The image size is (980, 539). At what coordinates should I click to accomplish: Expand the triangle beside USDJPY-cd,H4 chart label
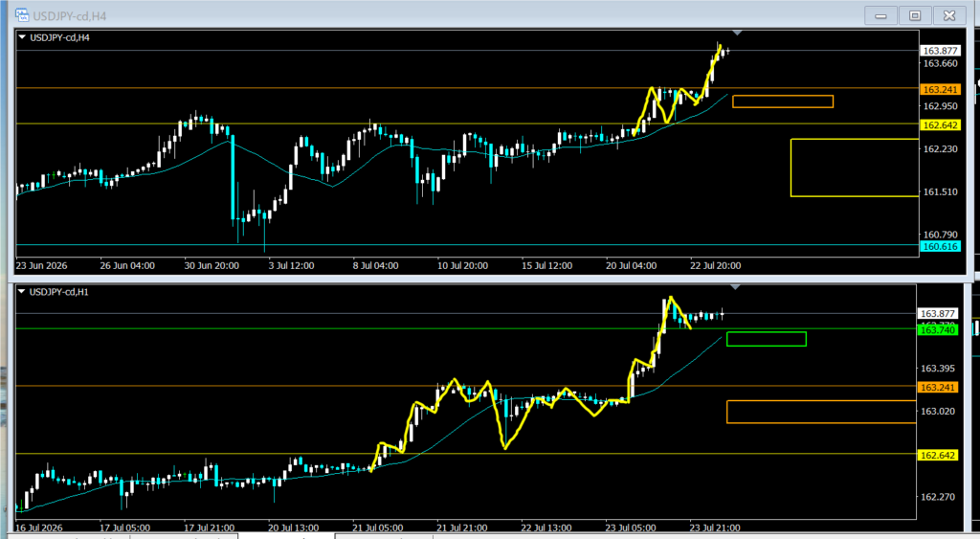pos(23,37)
